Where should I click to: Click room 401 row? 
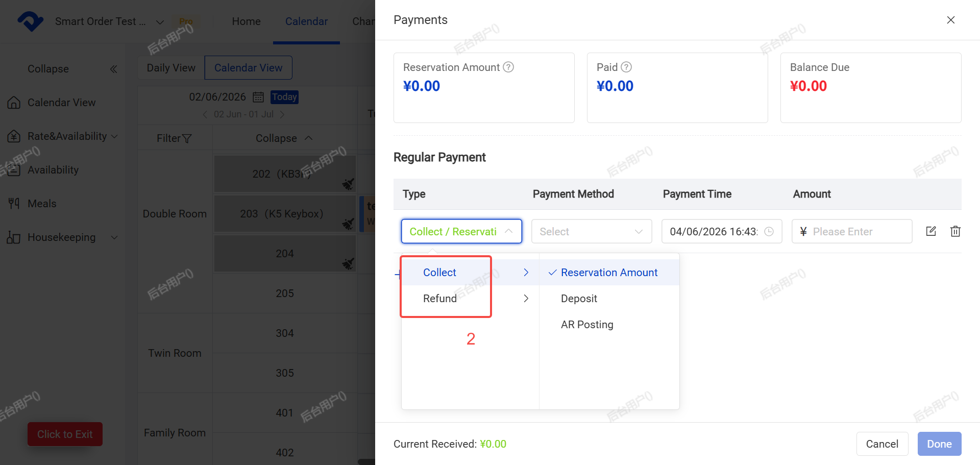coord(285,413)
